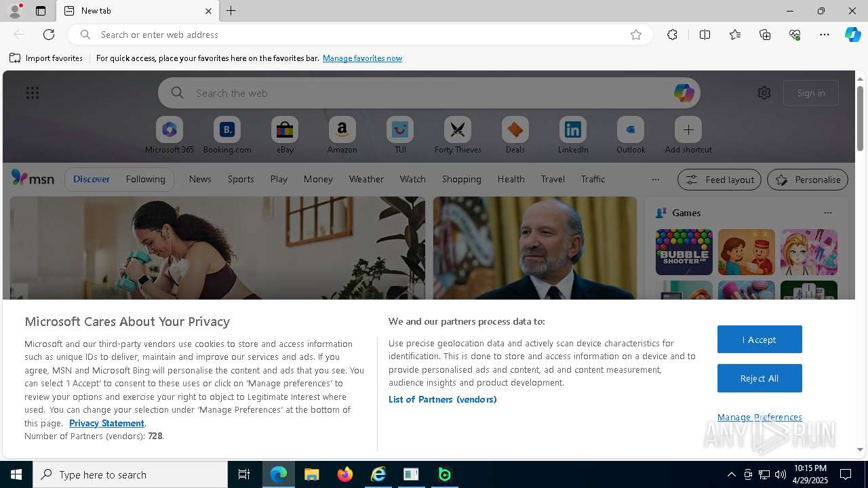868x488 pixels.
Task: Open a new tab with plus button
Action: (x=231, y=11)
